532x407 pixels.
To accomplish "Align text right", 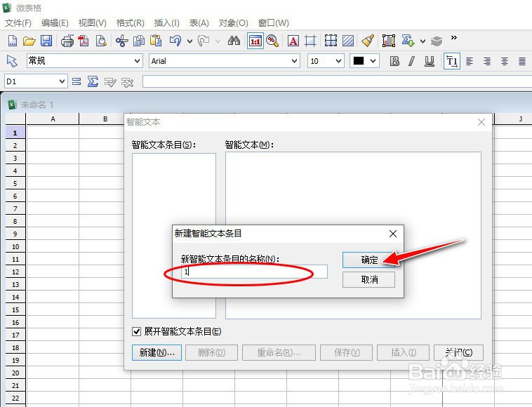I will tap(487, 61).
